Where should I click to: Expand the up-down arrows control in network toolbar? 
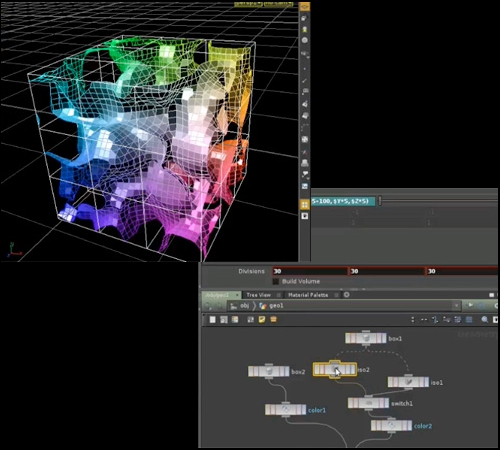click(x=413, y=320)
